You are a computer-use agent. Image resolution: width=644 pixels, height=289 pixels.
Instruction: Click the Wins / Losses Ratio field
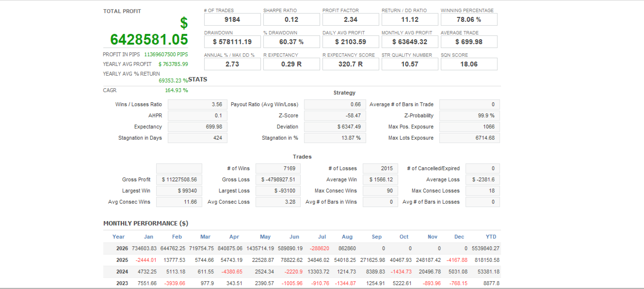coord(197,104)
